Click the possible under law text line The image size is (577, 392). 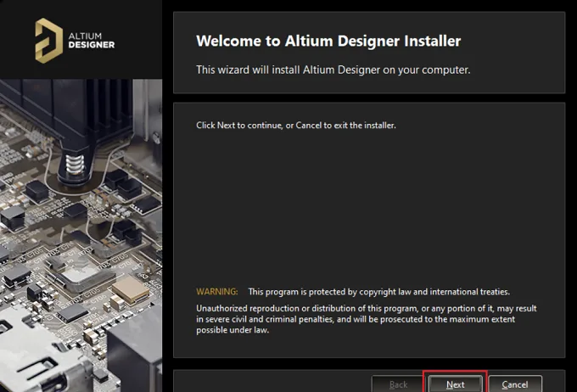232,330
